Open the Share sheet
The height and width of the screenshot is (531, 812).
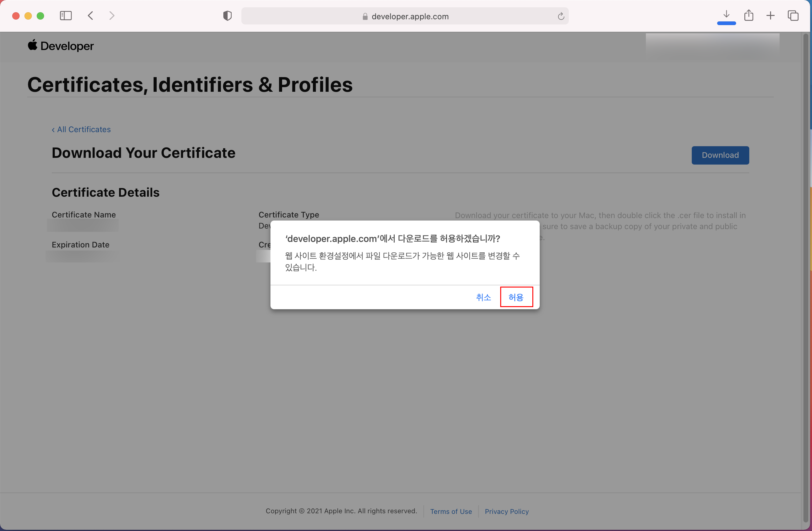tap(749, 15)
